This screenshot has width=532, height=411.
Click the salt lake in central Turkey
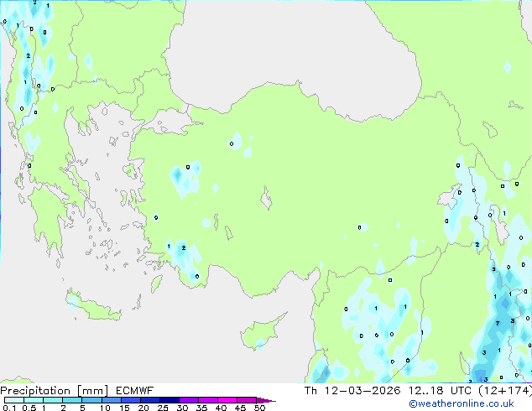[x=266, y=199]
